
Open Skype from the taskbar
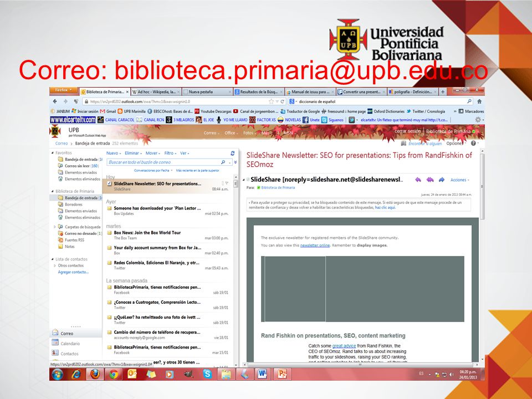tap(207, 374)
